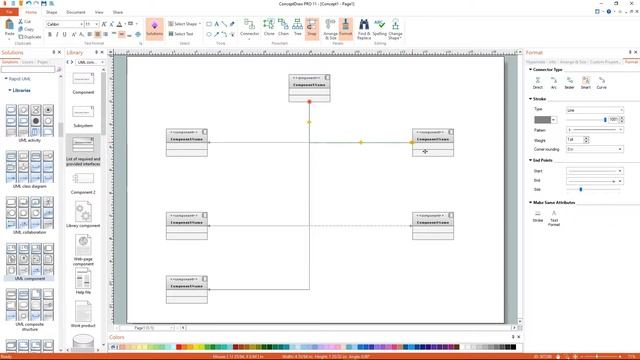This screenshot has width=640, height=360.
Task: Toggle the Format panel ribbon button
Action: pos(345,28)
